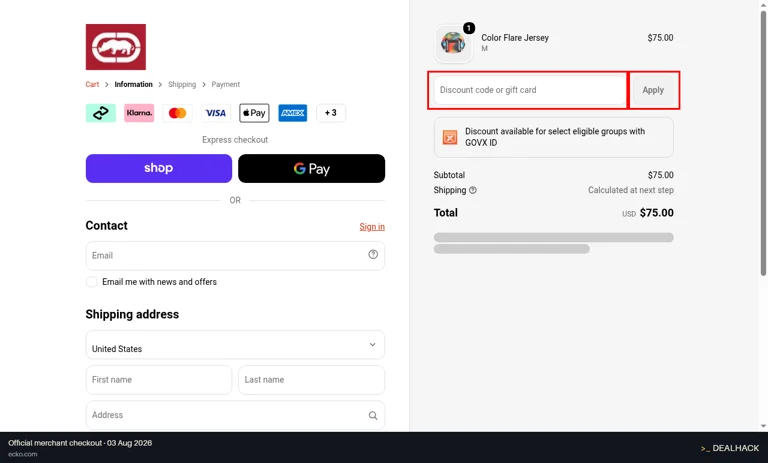Click the Amex payment icon
The image size is (768, 463).
pyautogui.click(x=292, y=113)
